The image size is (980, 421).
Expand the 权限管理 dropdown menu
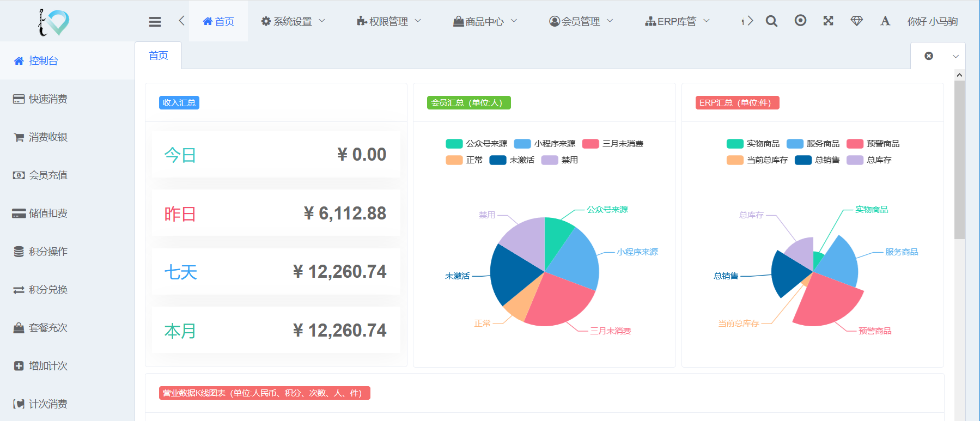[x=389, y=21]
